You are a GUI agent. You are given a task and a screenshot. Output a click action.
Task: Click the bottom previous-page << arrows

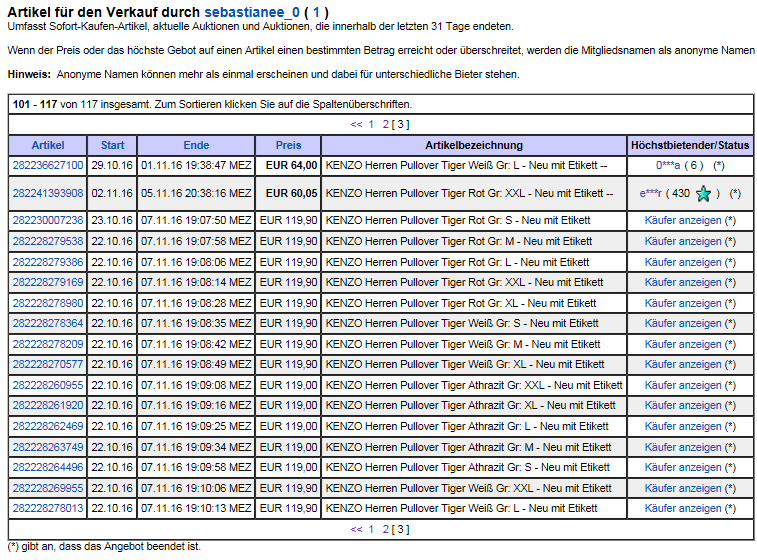[356, 530]
